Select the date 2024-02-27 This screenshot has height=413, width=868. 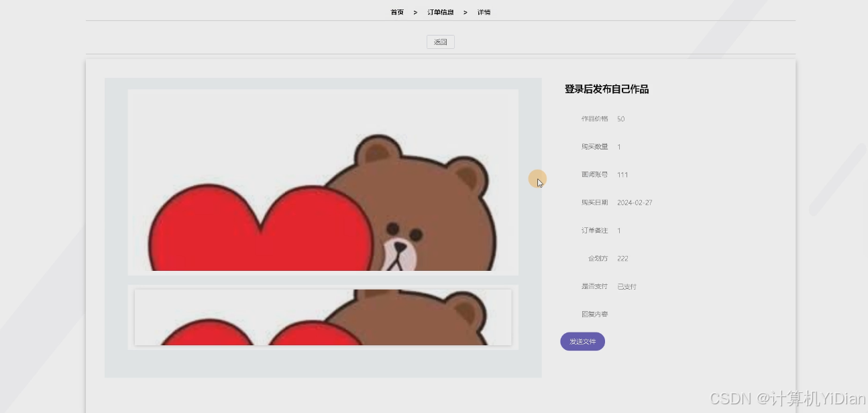pyautogui.click(x=635, y=202)
